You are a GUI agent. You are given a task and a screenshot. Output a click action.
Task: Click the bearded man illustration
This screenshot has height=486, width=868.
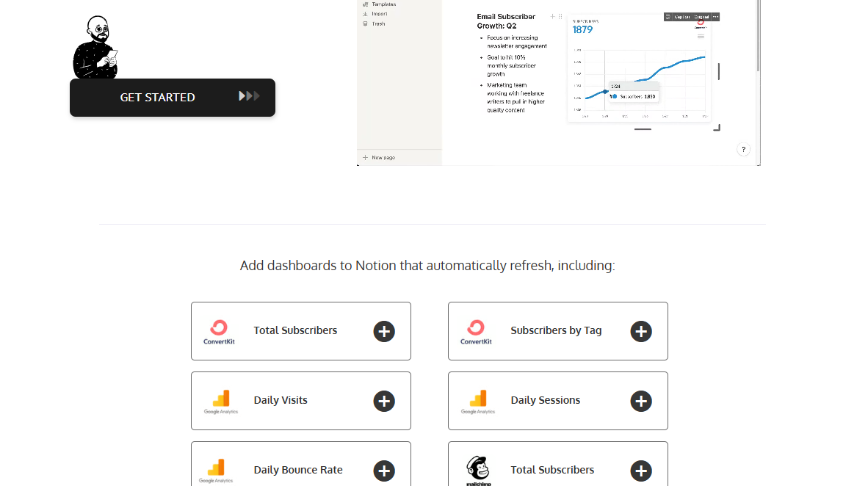(x=95, y=48)
